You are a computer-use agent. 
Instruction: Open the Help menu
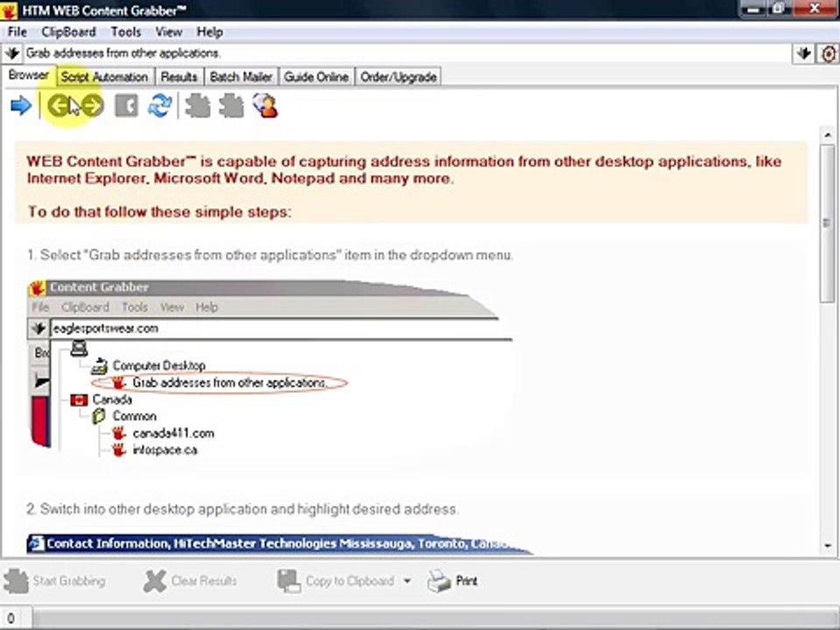point(209,32)
